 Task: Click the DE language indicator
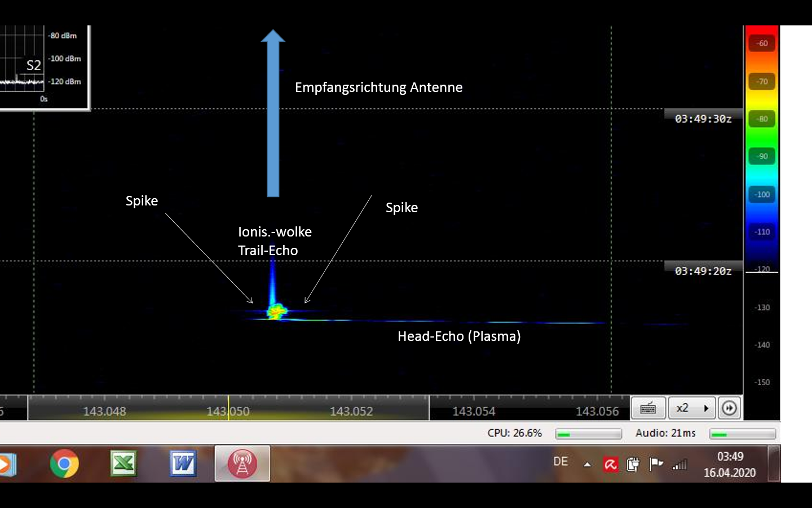click(x=561, y=462)
